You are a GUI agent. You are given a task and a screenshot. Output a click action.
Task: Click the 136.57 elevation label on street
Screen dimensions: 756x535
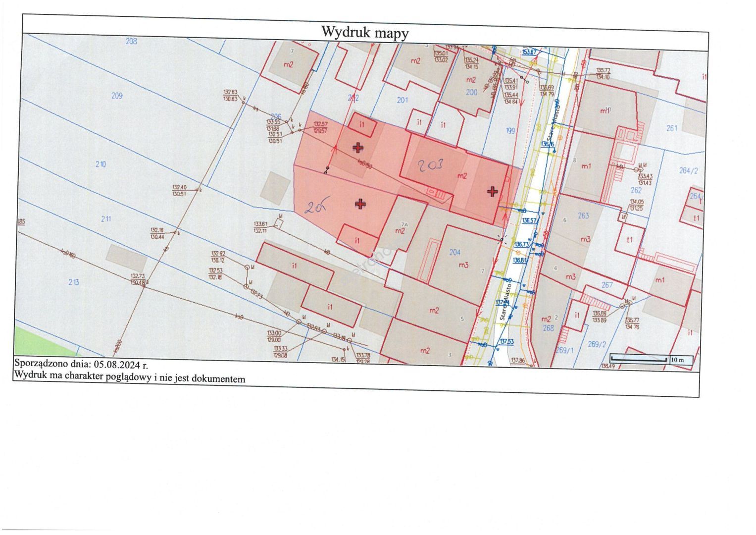tap(529, 220)
